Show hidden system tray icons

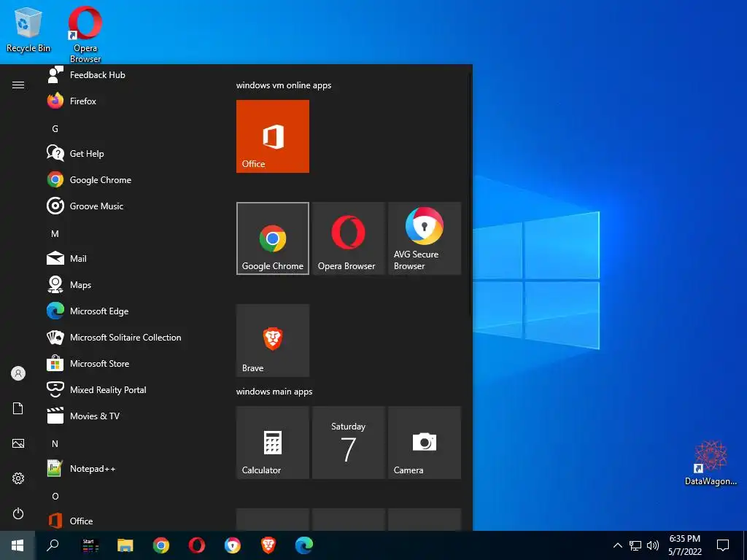[617, 545]
